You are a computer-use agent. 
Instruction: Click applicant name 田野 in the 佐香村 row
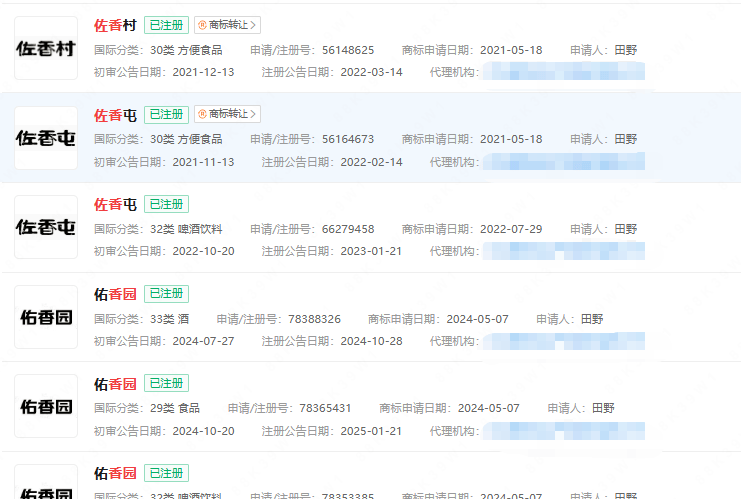(x=625, y=50)
